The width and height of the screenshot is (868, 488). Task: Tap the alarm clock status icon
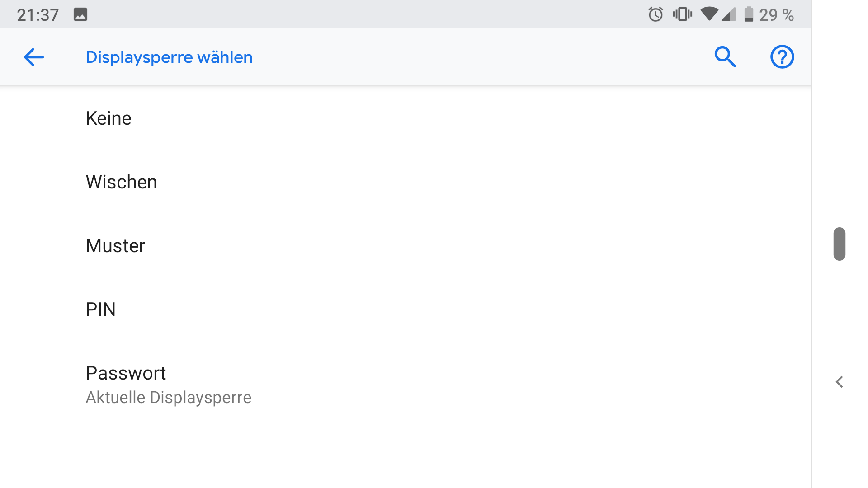(x=656, y=14)
